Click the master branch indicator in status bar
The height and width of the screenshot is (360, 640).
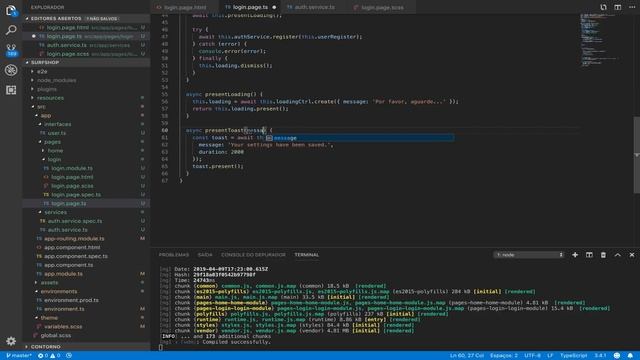tap(19, 356)
